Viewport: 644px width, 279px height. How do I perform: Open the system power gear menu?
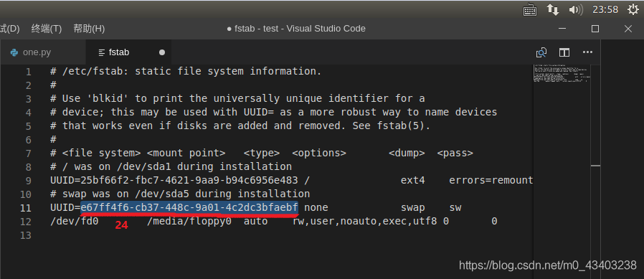click(x=633, y=9)
